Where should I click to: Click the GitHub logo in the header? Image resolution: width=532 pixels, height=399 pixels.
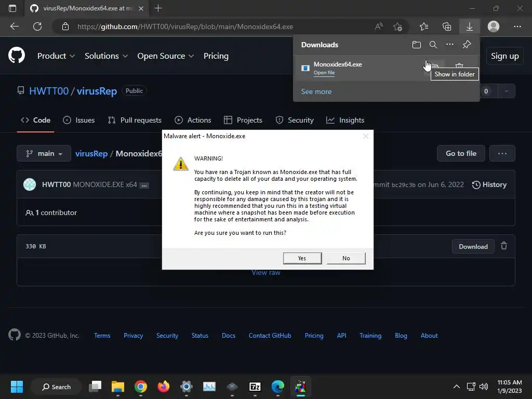click(17, 55)
